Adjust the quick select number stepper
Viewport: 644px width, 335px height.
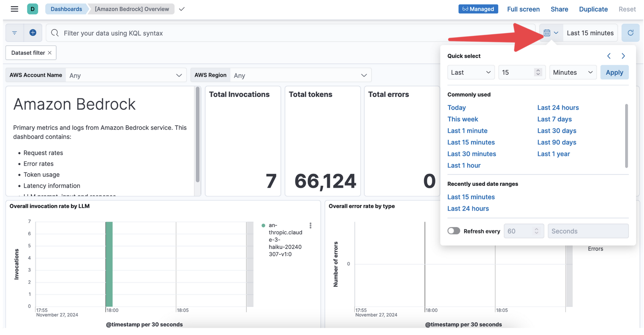coord(538,72)
